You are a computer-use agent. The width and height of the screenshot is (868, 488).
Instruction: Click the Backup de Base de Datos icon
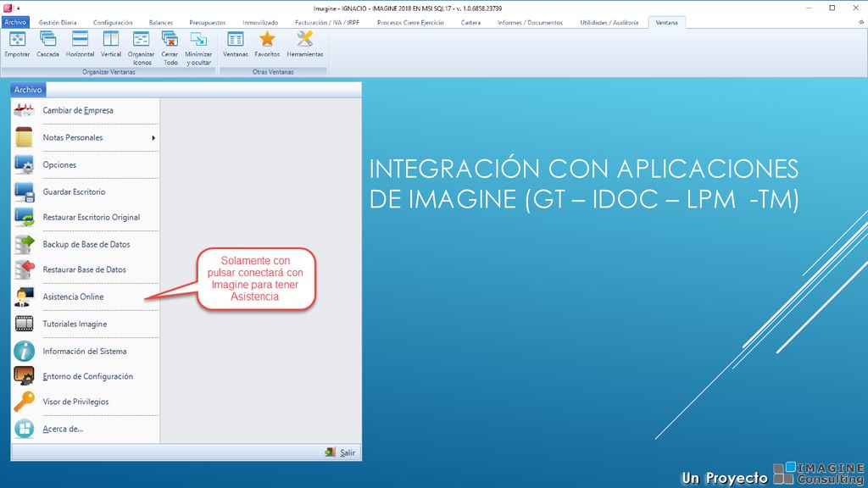[24, 244]
